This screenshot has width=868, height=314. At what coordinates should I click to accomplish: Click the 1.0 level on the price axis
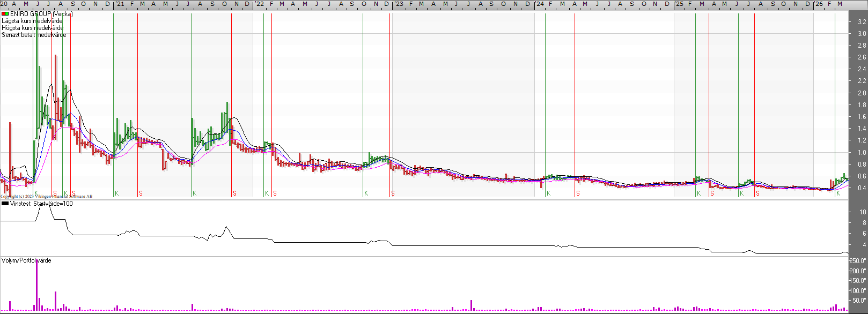(x=862, y=153)
